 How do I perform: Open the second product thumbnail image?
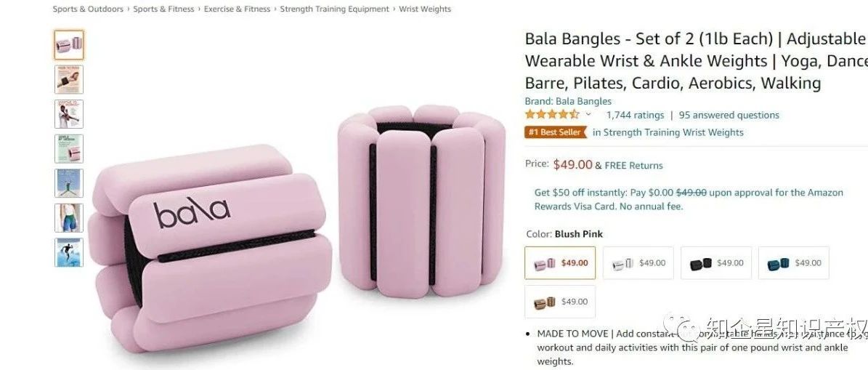coord(69,79)
